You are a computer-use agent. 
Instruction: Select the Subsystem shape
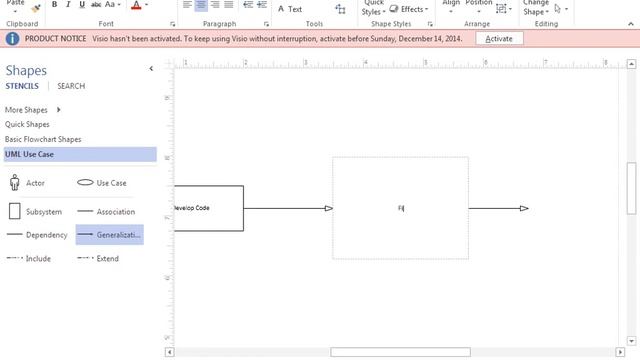coord(35,211)
